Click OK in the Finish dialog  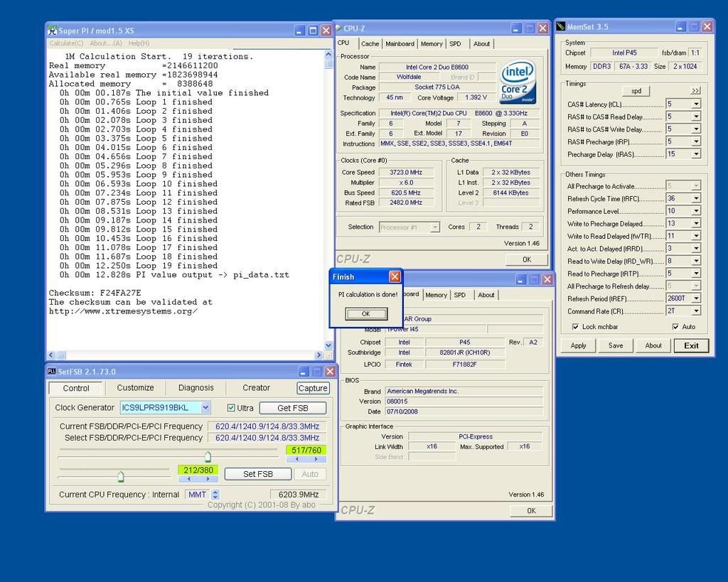coord(366,314)
